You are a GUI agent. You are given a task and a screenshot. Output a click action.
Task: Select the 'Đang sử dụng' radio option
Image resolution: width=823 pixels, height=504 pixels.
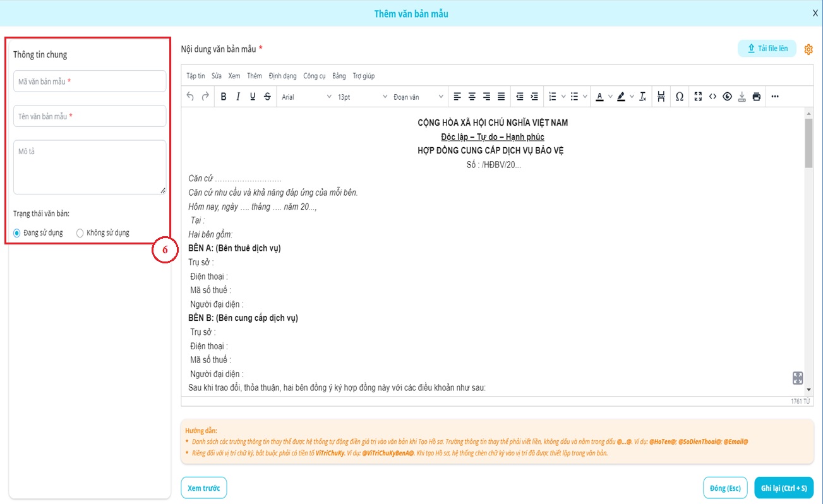click(x=17, y=233)
